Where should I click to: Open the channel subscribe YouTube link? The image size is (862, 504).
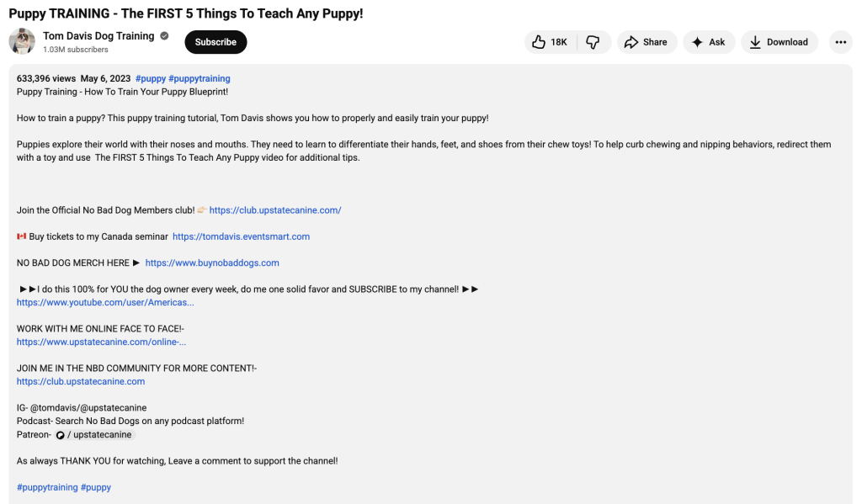coord(104,302)
